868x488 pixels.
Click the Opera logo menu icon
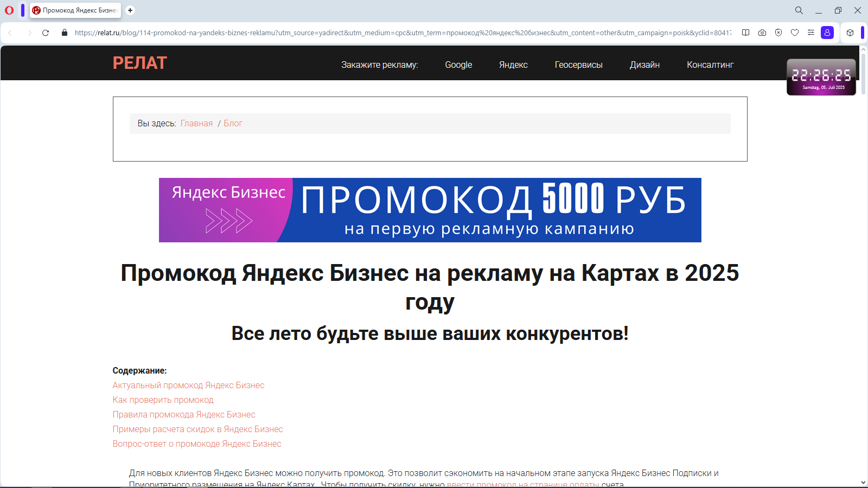point(9,10)
